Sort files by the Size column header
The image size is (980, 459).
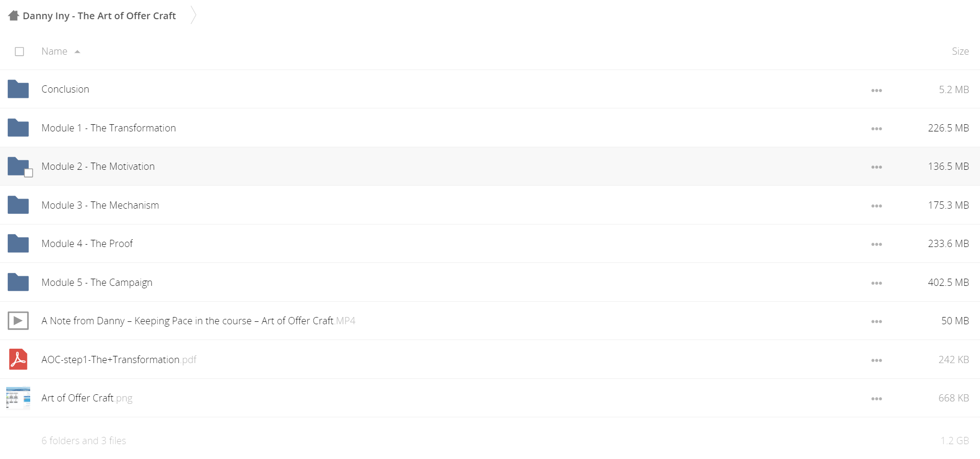(x=960, y=51)
